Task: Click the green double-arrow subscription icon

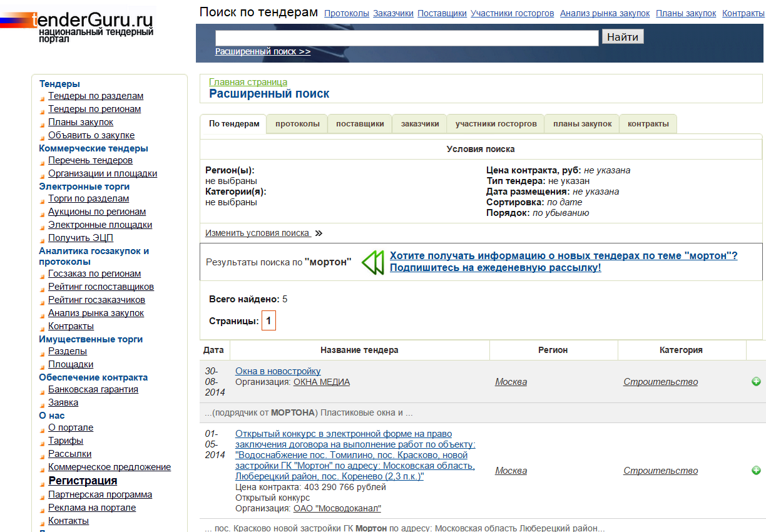Action: pyautogui.click(x=372, y=262)
